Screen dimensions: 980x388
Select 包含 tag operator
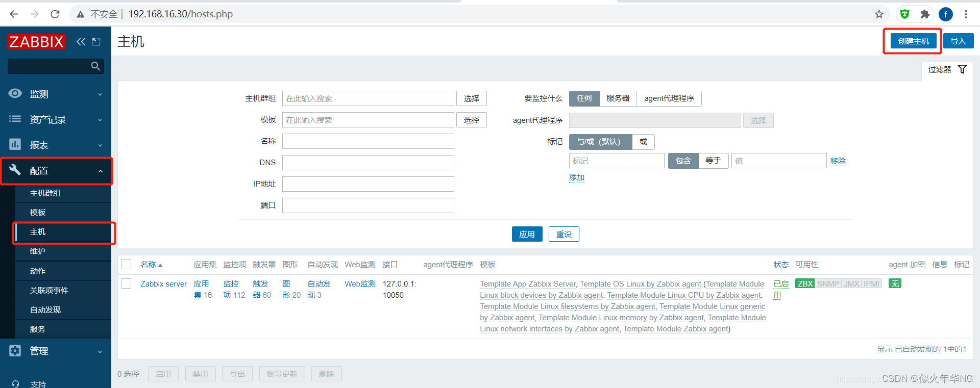[683, 161]
